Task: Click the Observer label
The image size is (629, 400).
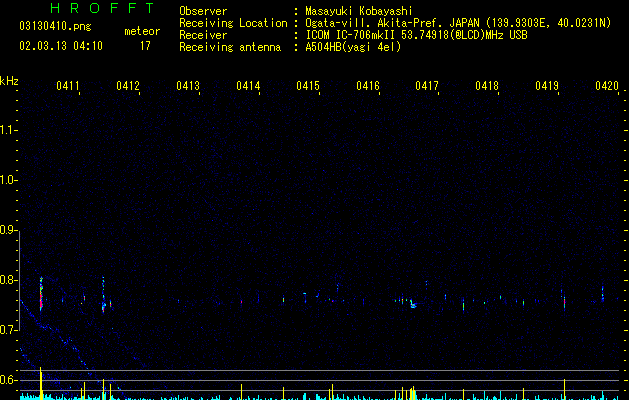Action: coord(203,11)
